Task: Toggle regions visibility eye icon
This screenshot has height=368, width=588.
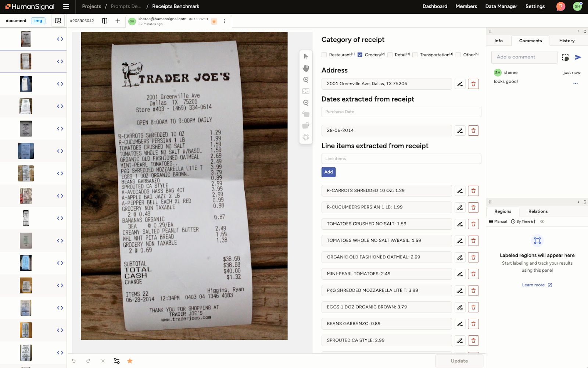Action: point(542,222)
